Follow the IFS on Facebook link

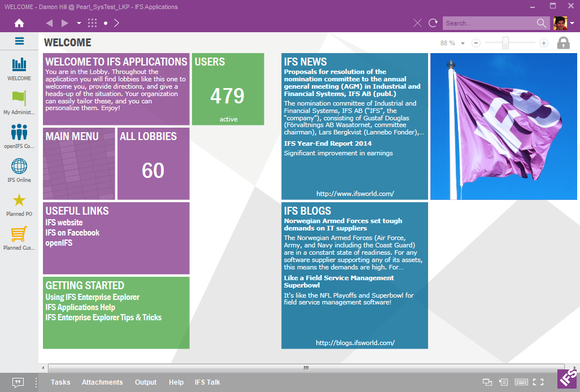72,233
